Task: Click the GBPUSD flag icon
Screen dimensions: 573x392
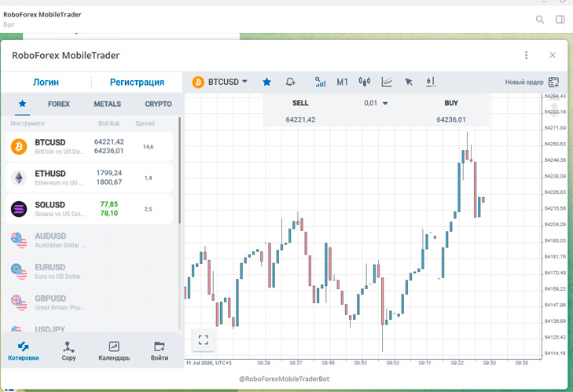Action: (19, 302)
